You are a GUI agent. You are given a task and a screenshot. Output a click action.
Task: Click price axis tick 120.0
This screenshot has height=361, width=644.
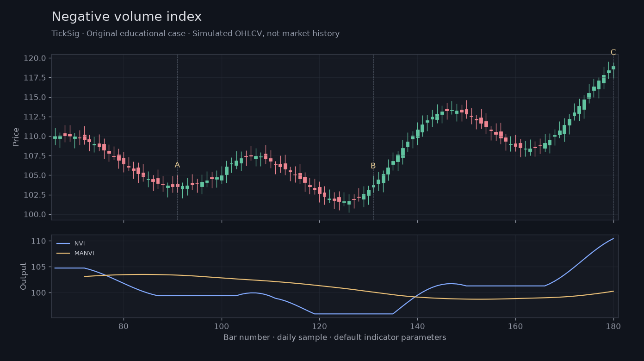point(35,58)
